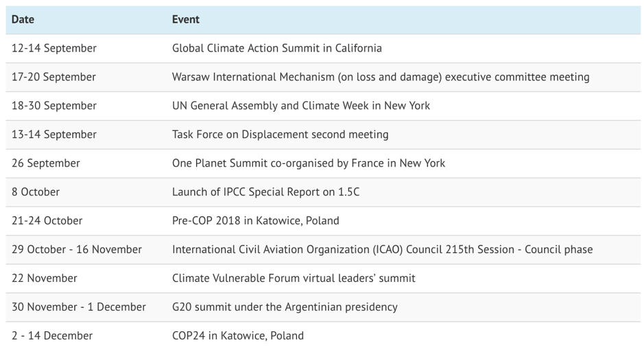This screenshot has height=358, width=644.
Task: Click Pre-COP 2018 in Katowice event
Action: pyautogui.click(x=255, y=221)
